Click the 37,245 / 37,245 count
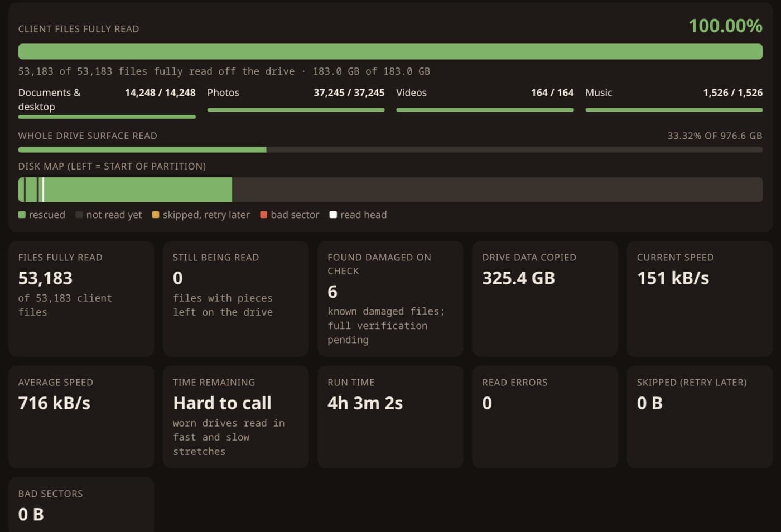The height and width of the screenshot is (532, 781). 349,93
